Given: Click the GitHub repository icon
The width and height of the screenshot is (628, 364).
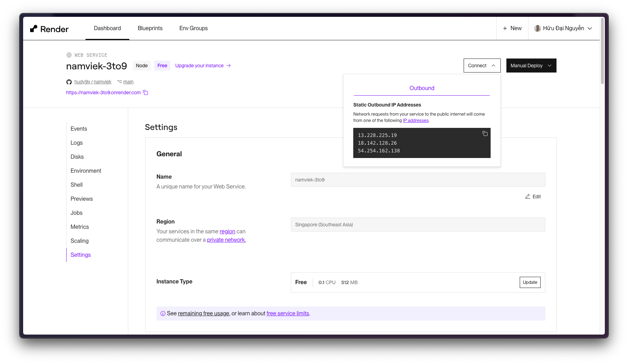Looking at the screenshot, I should [69, 82].
